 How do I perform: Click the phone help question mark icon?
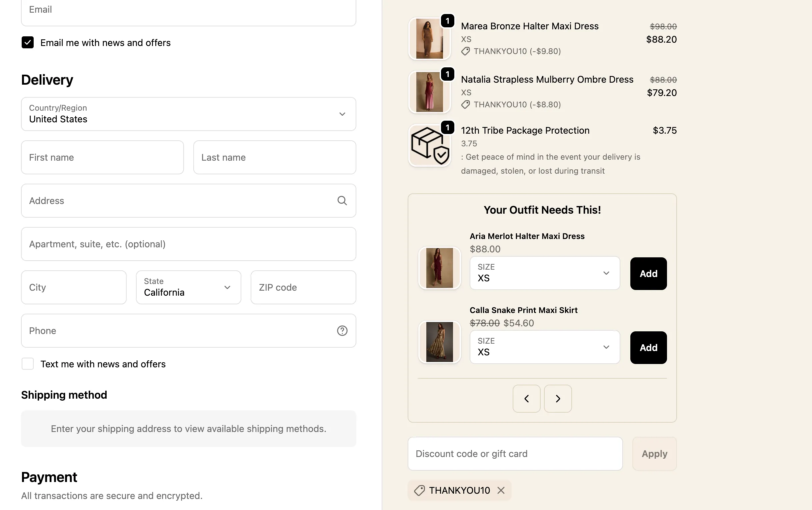point(342,331)
